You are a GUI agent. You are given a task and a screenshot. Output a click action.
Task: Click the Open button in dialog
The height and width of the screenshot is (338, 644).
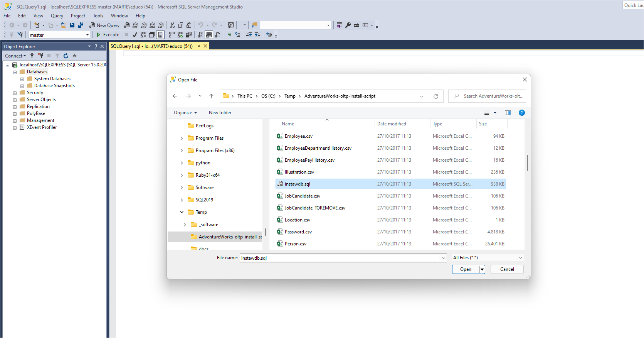[466, 269]
